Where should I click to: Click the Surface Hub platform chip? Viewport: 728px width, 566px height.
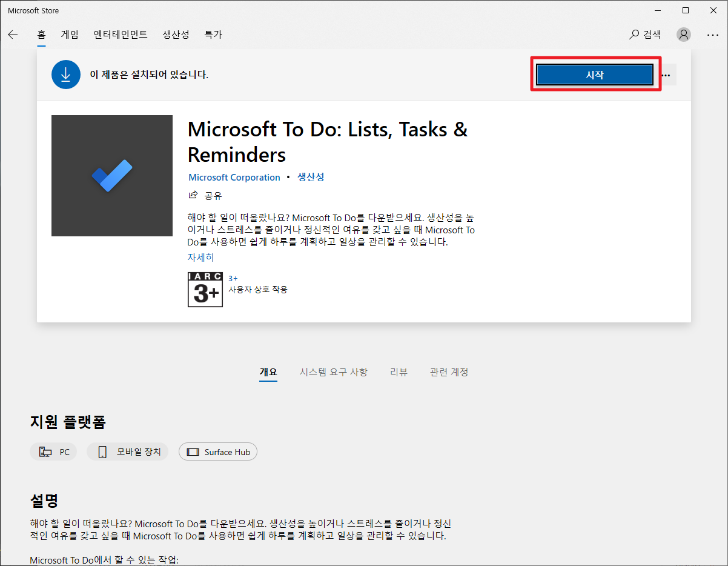[218, 452]
